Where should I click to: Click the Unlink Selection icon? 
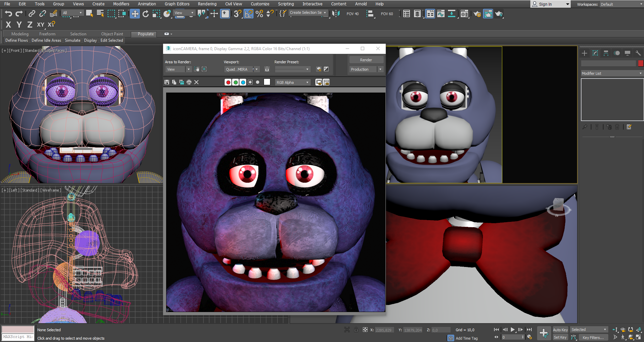(x=43, y=14)
